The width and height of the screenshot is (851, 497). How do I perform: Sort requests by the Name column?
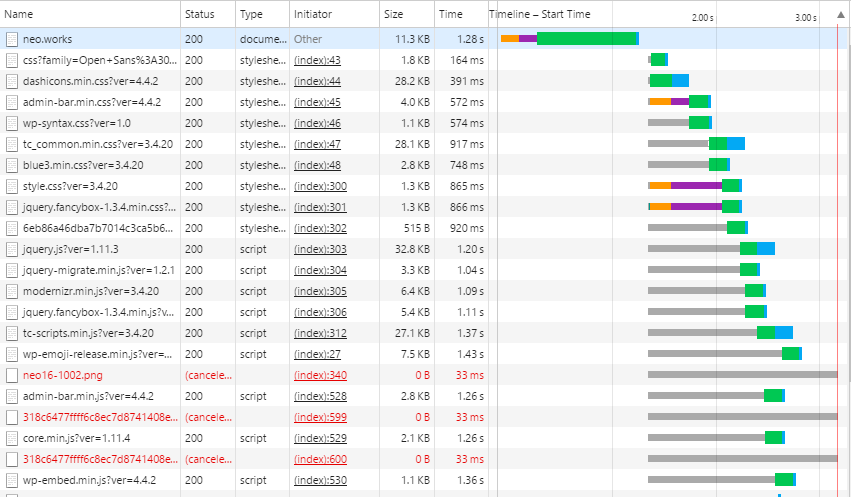pos(90,15)
